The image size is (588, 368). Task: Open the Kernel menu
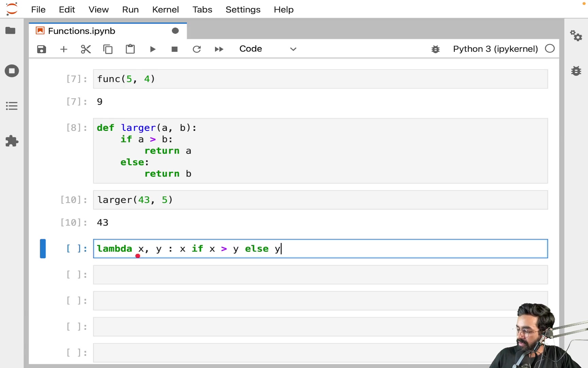tap(165, 10)
